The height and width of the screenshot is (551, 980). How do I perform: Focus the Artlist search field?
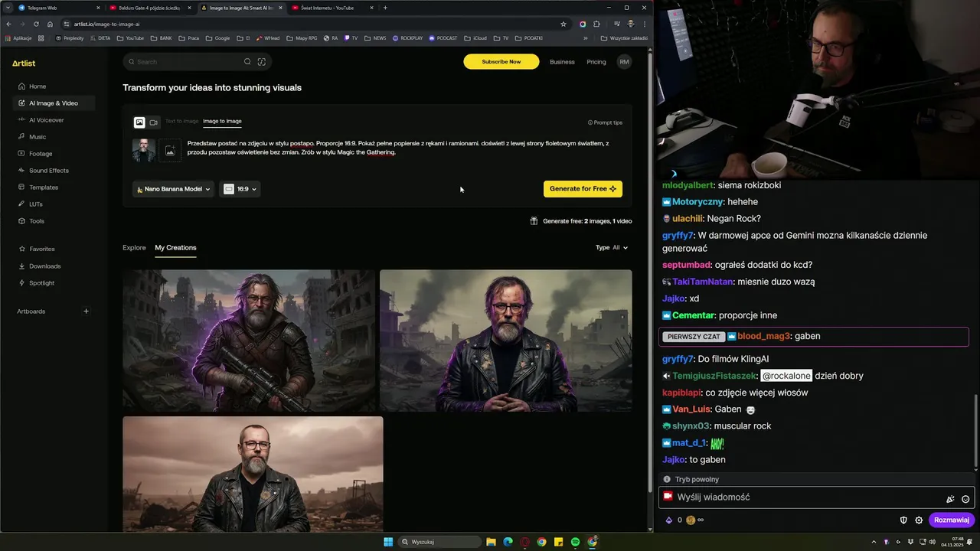pos(197,62)
